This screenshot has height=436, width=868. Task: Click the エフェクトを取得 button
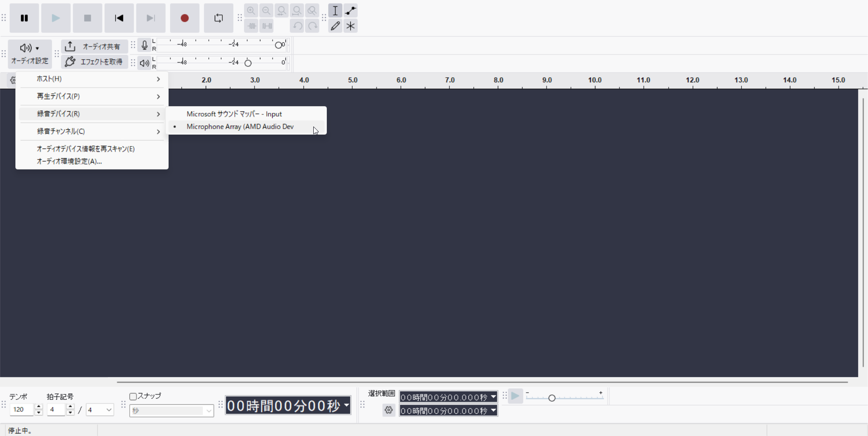[94, 62]
